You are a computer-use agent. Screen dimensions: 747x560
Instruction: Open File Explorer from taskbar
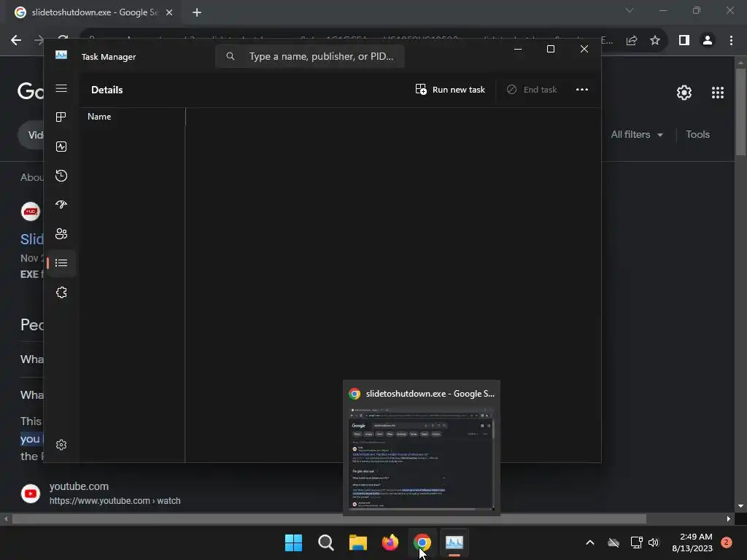click(x=357, y=542)
